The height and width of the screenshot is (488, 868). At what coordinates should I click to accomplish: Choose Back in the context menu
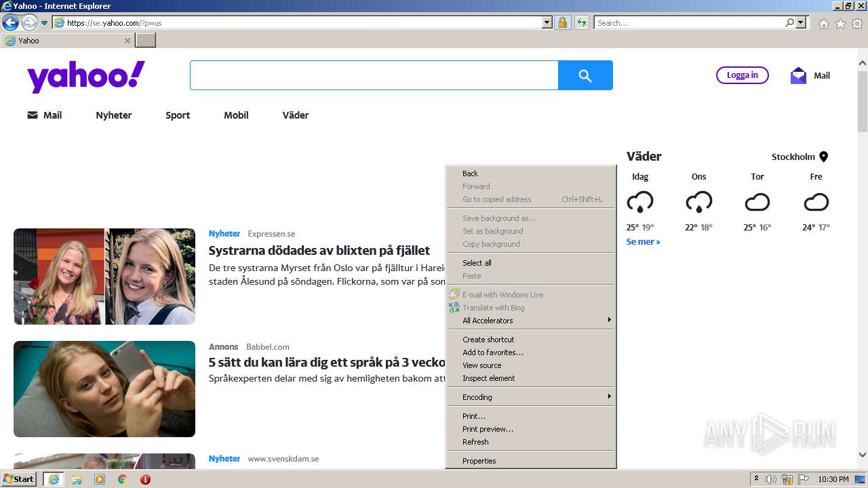(531, 174)
